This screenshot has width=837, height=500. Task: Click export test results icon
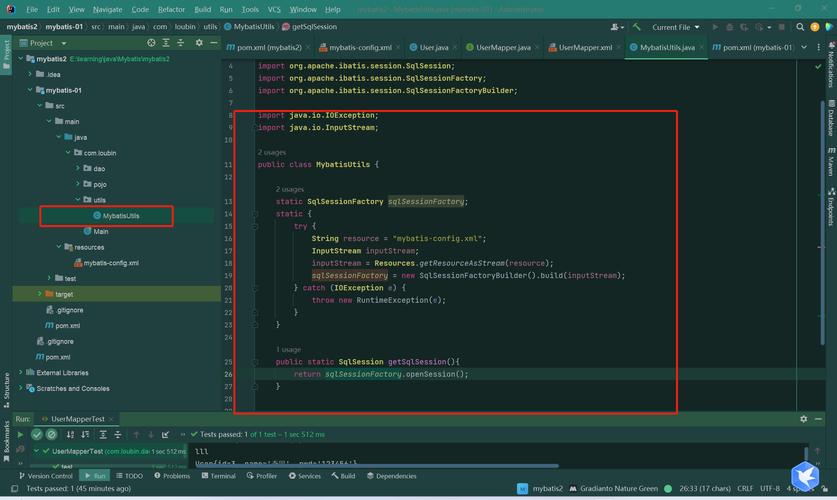[x=165, y=434]
